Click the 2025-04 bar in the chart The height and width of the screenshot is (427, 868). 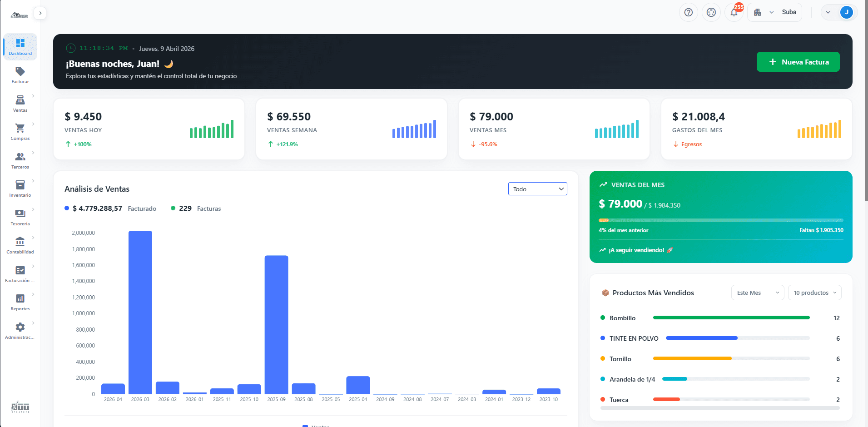[x=358, y=385]
